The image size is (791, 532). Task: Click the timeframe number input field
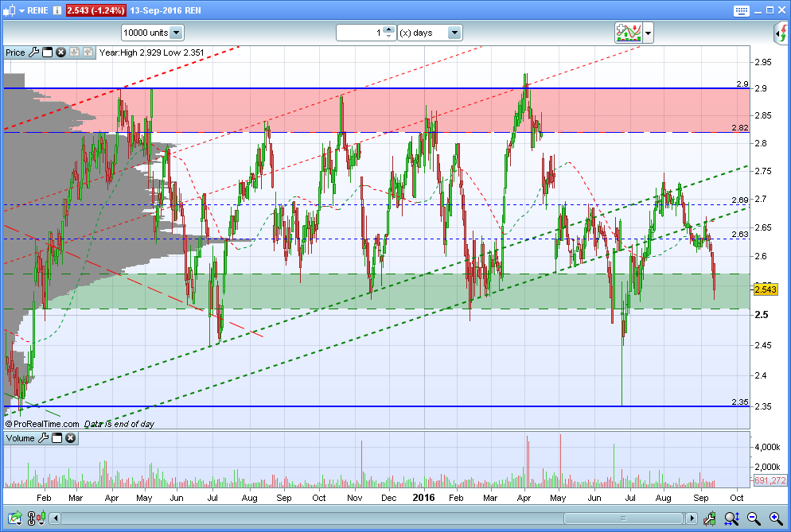[x=360, y=33]
